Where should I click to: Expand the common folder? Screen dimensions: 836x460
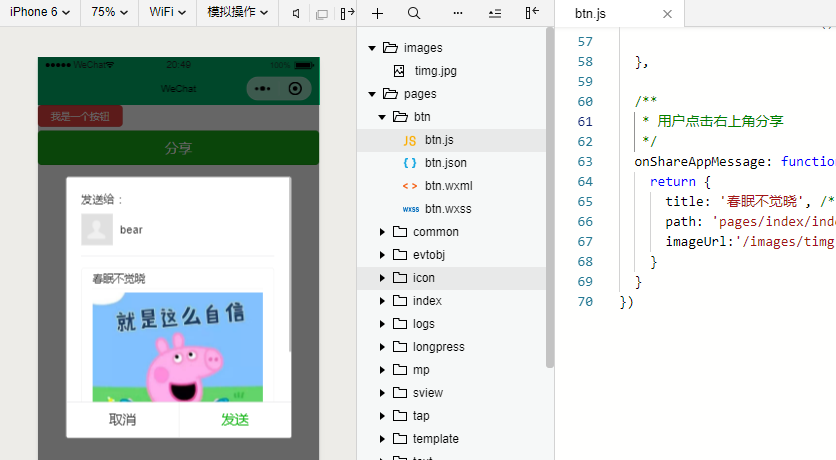point(382,232)
